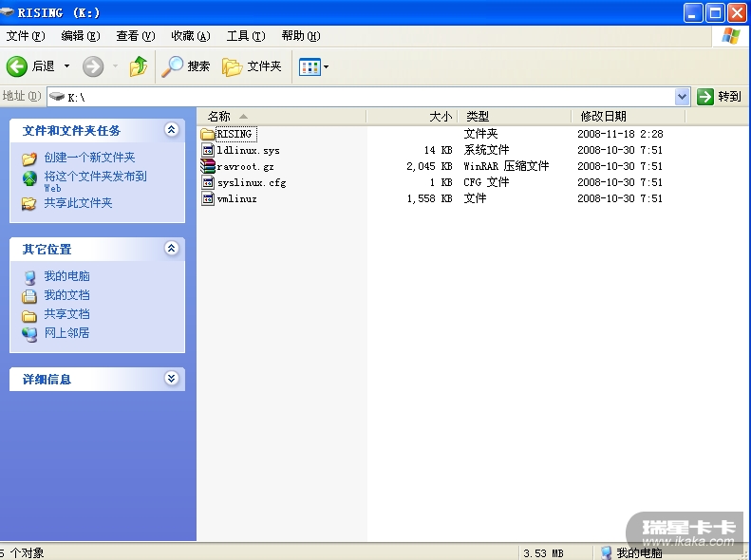
Task: Open the Back history dropdown arrow
Action: tap(67, 66)
